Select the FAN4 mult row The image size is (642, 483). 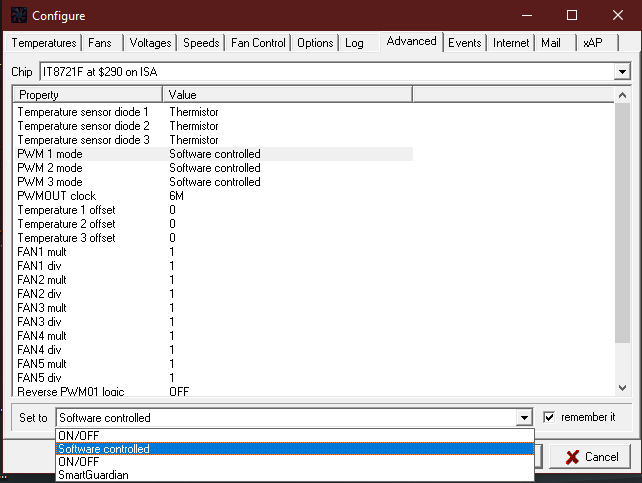point(214,336)
